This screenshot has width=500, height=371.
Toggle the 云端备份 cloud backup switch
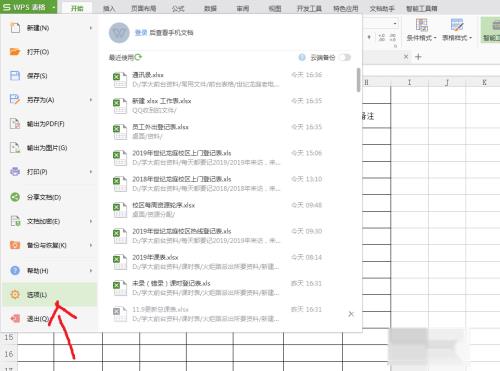click(345, 57)
